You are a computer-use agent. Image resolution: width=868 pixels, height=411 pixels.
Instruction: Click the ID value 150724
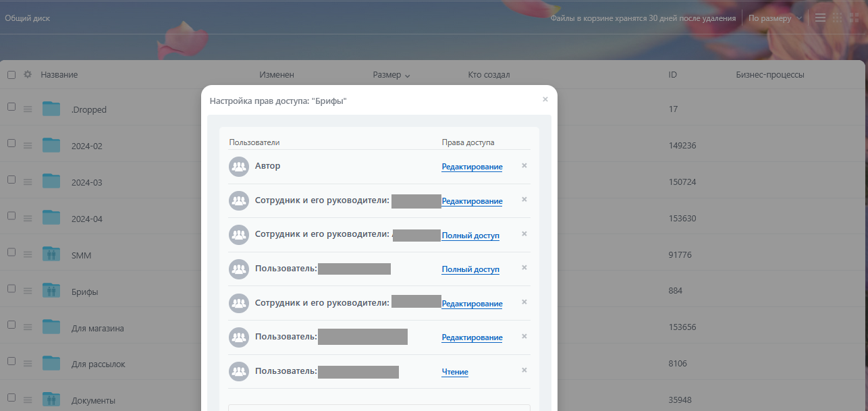[682, 182]
